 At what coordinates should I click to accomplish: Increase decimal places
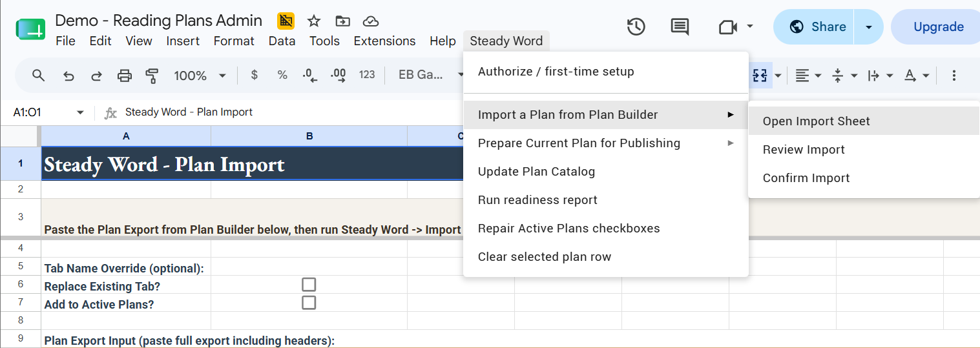tap(338, 76)
